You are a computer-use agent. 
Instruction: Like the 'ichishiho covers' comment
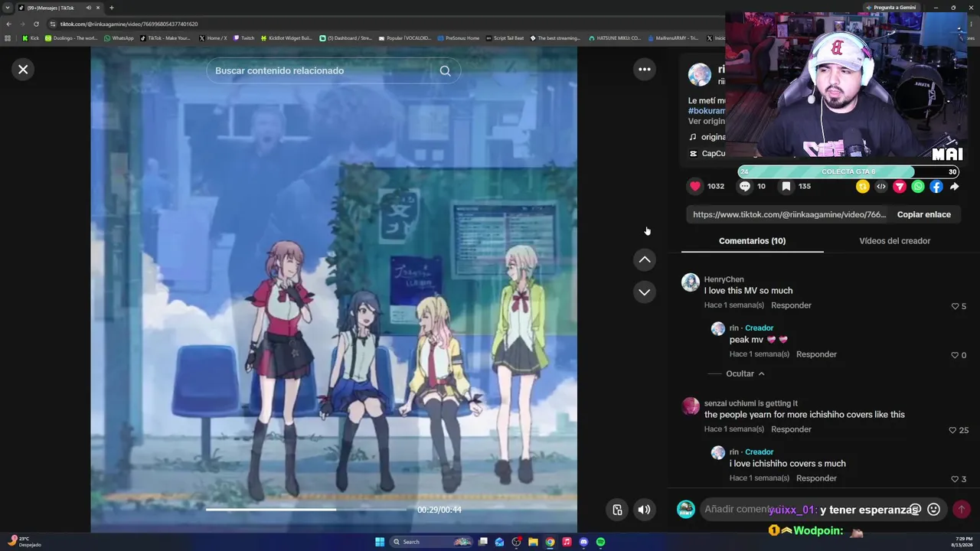click(953, 430)
